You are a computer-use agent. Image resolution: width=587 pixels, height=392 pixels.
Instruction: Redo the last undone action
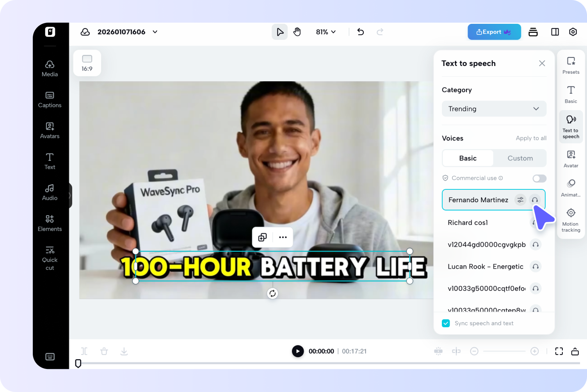[x=380, y=32]
